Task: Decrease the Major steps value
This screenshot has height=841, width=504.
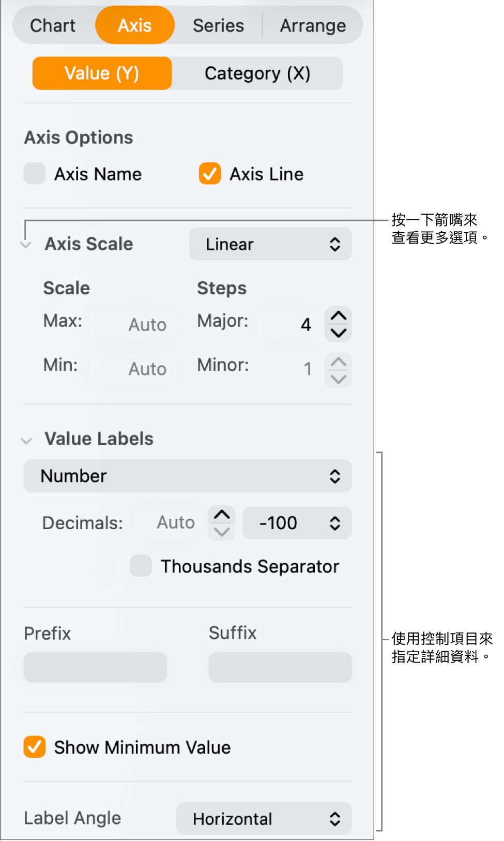Action: click(x=339, y=333)
